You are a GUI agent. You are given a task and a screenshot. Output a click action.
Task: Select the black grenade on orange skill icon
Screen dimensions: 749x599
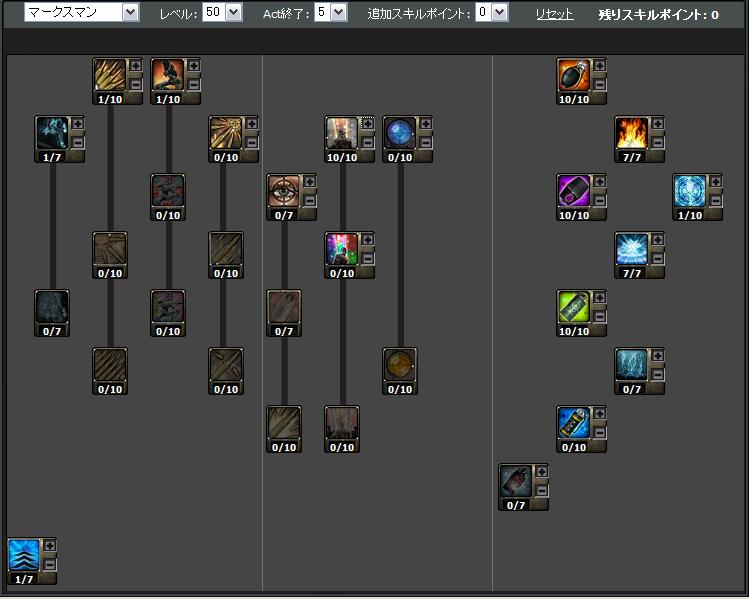[574, 75]
